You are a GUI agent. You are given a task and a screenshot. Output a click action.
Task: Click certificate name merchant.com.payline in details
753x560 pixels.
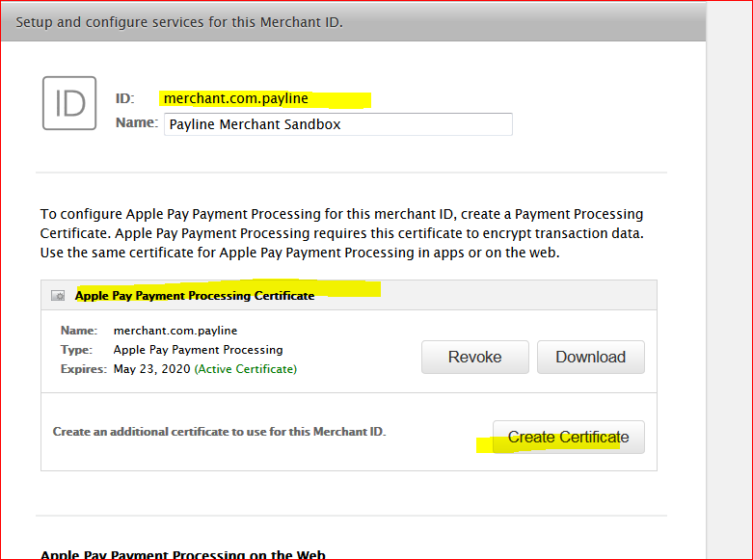point(175,331)
